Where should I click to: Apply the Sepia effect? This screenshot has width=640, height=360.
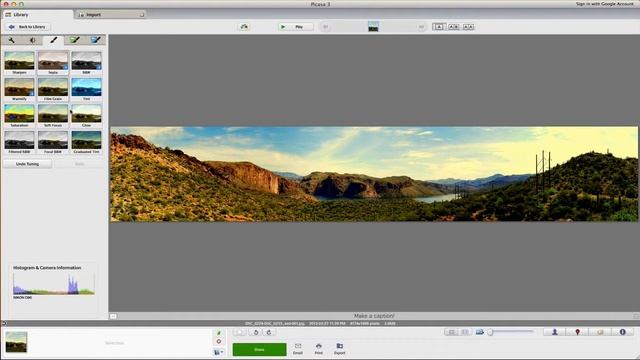coord(53,63)
